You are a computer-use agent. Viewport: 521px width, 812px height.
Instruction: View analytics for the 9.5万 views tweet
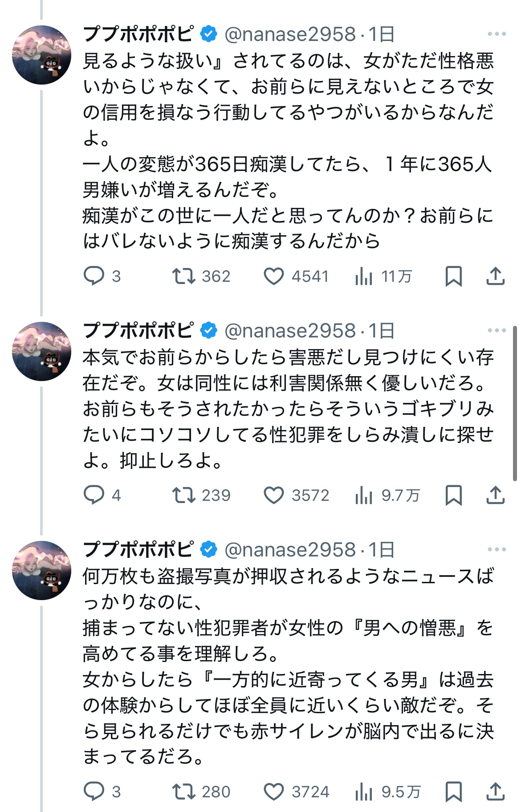click(364, 792)
